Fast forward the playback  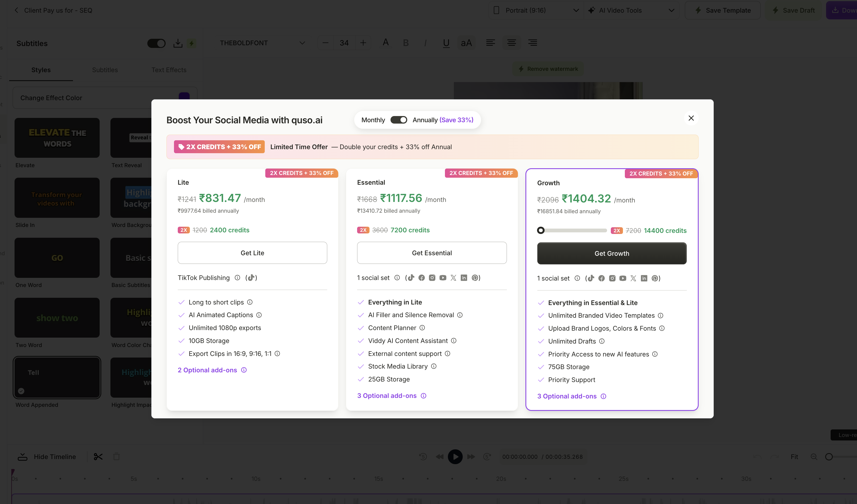471,456
